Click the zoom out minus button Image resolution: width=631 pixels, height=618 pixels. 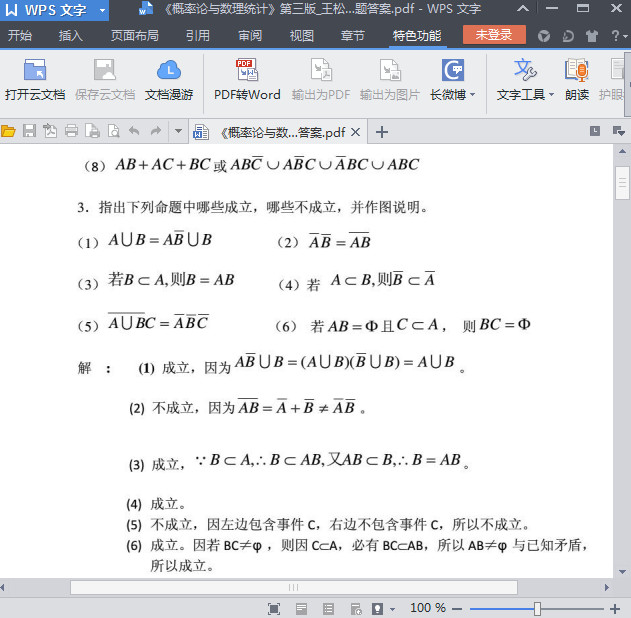(457, 609)
